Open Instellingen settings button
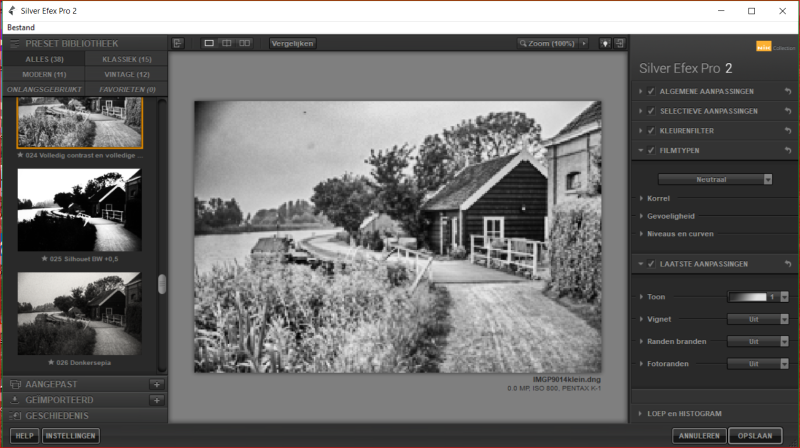The height and width of the screenshot is (448, 800). (70, 436)
